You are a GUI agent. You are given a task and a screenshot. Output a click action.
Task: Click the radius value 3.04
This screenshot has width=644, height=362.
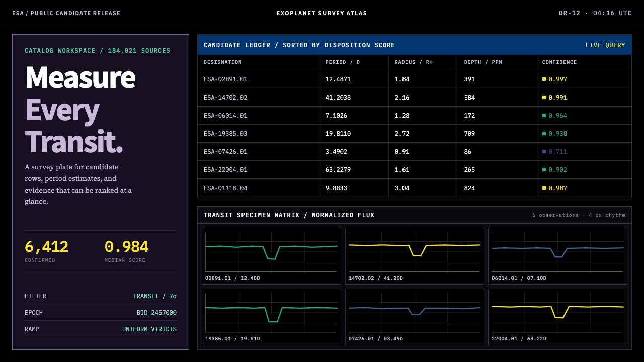(x=402, y=188)
